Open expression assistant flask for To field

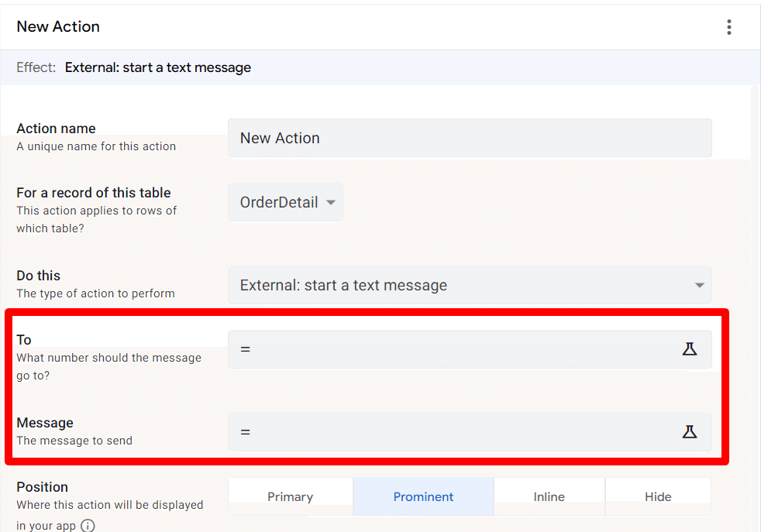[689, 349]
